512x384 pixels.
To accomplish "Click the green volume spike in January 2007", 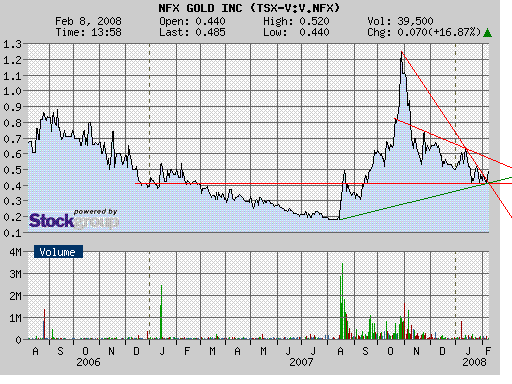I will click(161, 312).
